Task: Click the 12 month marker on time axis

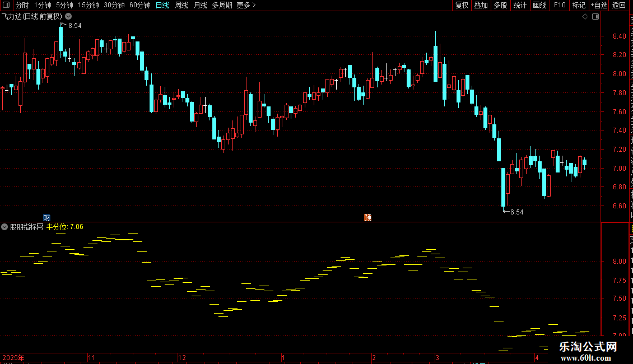Action: (182, 357)
